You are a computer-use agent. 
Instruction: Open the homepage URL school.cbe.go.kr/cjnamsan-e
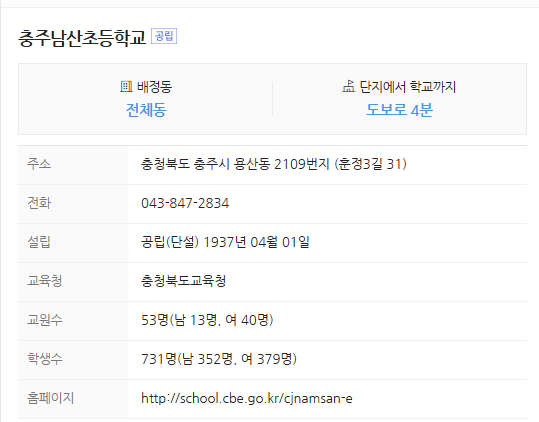click(x=247, y=398)
